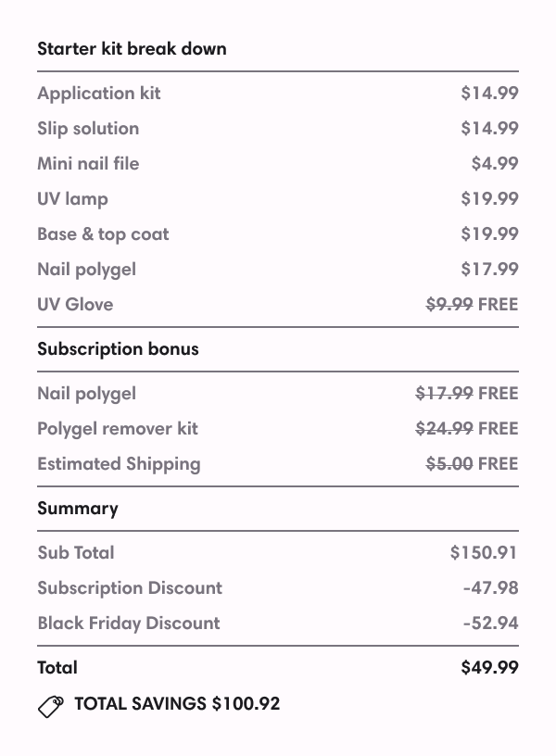
Task: Select the Polygel remover kit item
Action: point(118,429)
